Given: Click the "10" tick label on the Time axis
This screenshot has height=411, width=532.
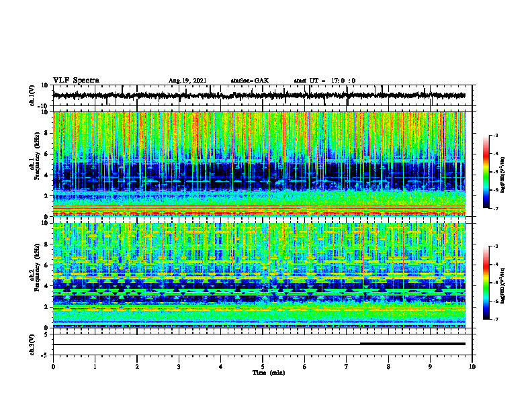Looking at the screenshot, I should click(x=472, y=367).
